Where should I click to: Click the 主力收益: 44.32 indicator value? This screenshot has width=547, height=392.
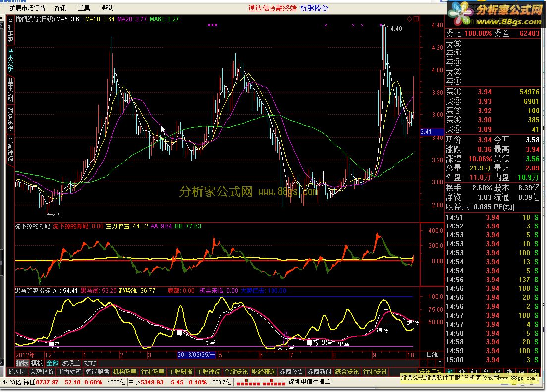(127, 226)
